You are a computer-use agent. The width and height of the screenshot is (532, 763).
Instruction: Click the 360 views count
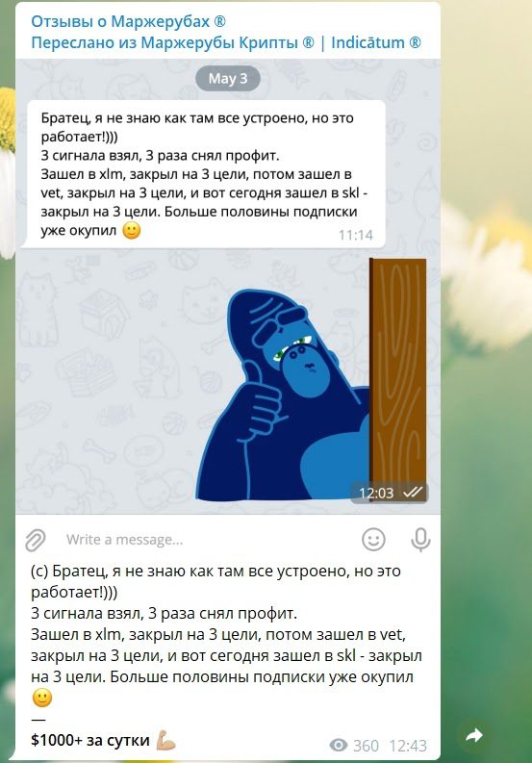point(366,746)
